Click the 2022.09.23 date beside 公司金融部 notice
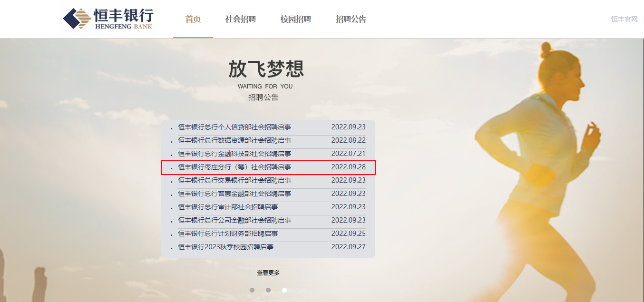The height and width of the screenshot is (302, 644). [x=349, y=220]
